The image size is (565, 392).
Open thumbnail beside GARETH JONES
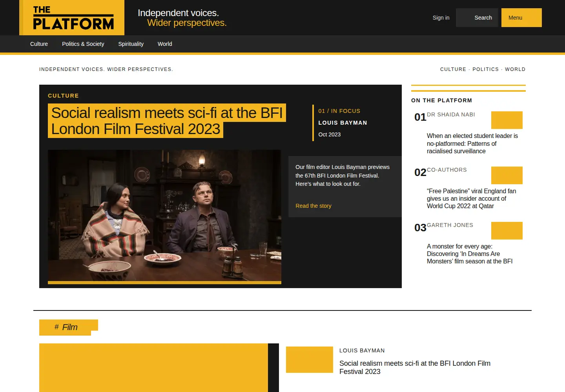[x=507, y=230]
